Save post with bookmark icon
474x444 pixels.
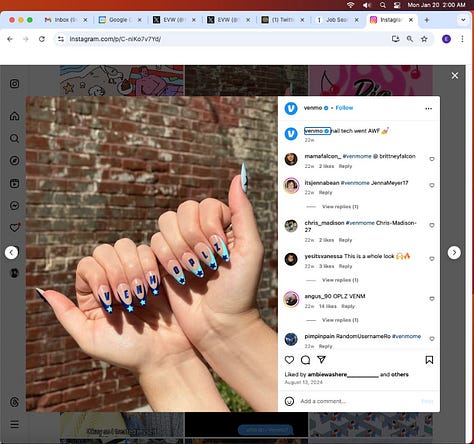429,360
